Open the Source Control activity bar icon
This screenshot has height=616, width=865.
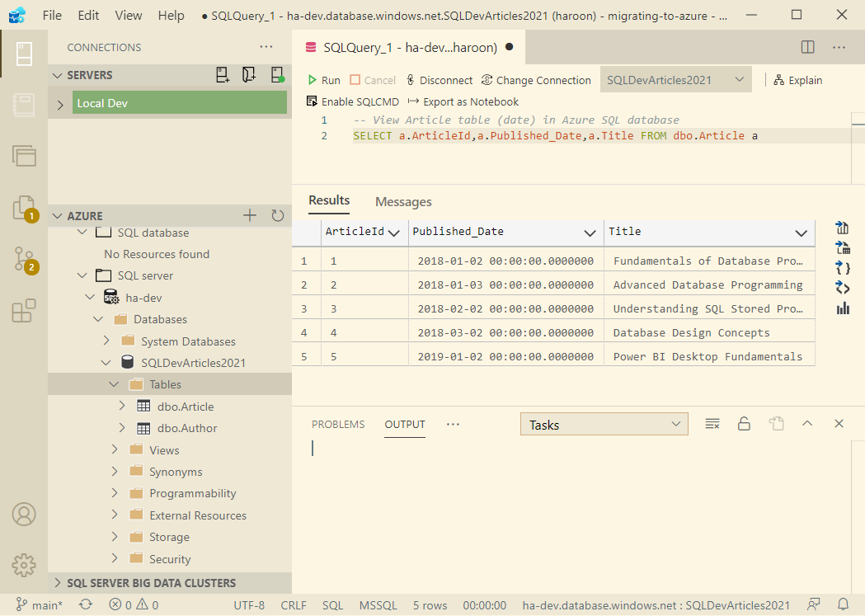coord(23,260)
